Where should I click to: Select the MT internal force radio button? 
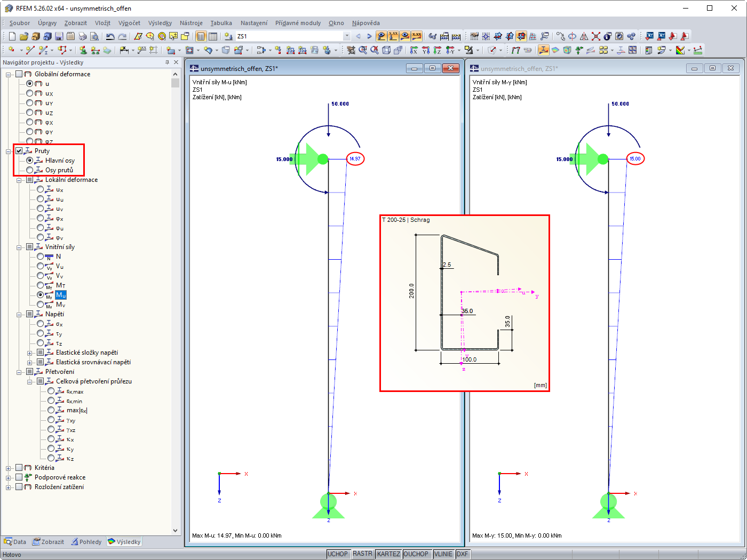pyautogui.click(x=41, y=285)
